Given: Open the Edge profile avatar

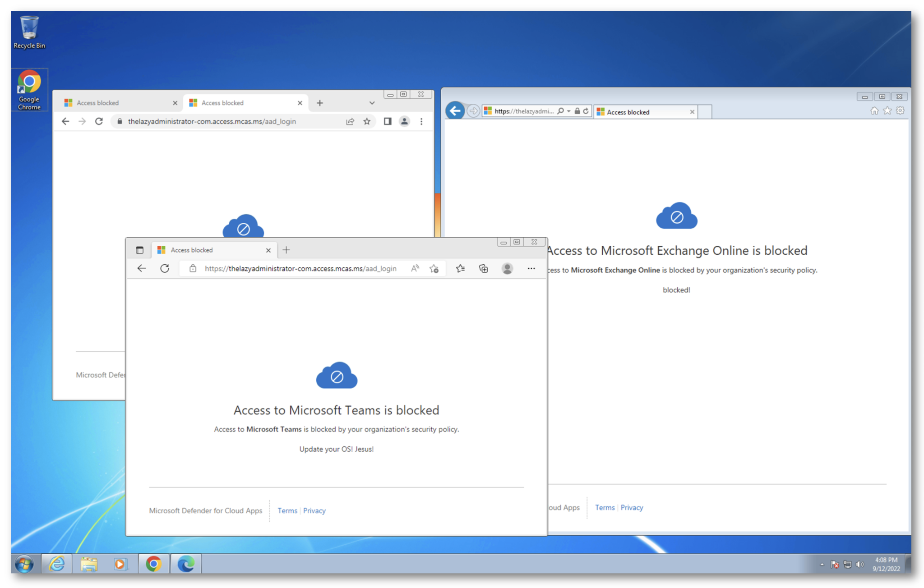Looking at the screenshot, I should tap(507, 268).
